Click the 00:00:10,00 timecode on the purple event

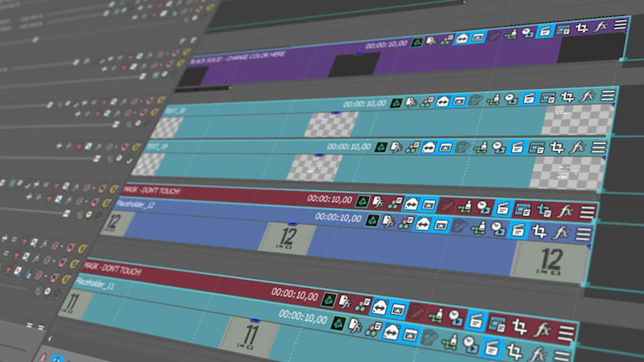click(x=387, y=44)
